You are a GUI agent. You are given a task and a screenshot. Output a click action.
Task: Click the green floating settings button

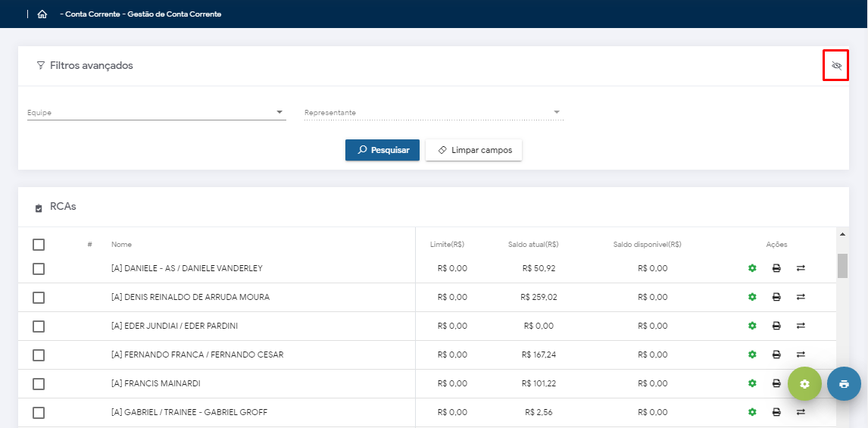click(x=804, y=384)
